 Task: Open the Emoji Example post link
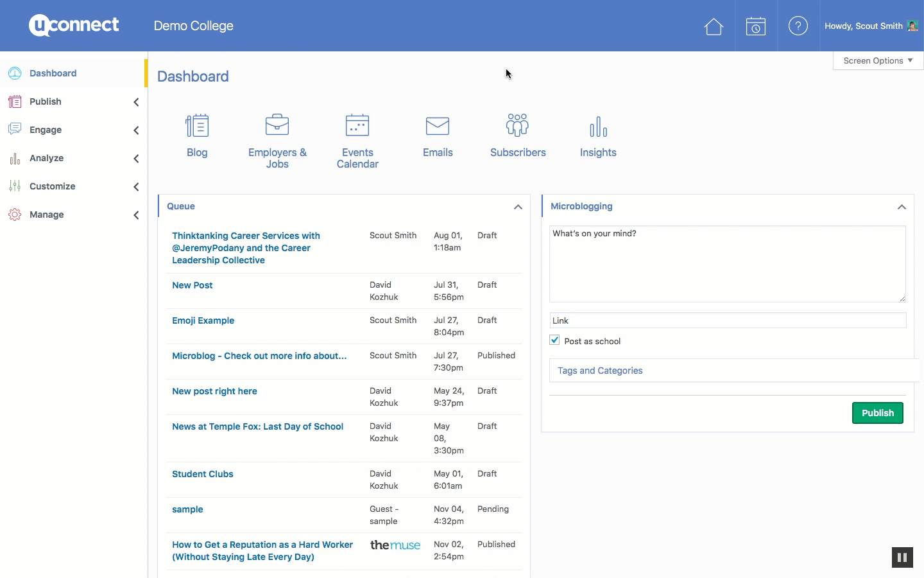point(203,320)
